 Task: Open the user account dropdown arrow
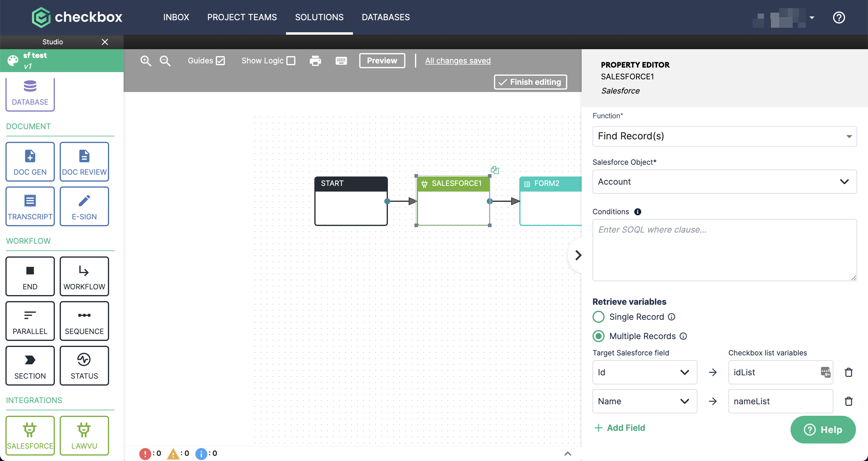click(812, 18)
